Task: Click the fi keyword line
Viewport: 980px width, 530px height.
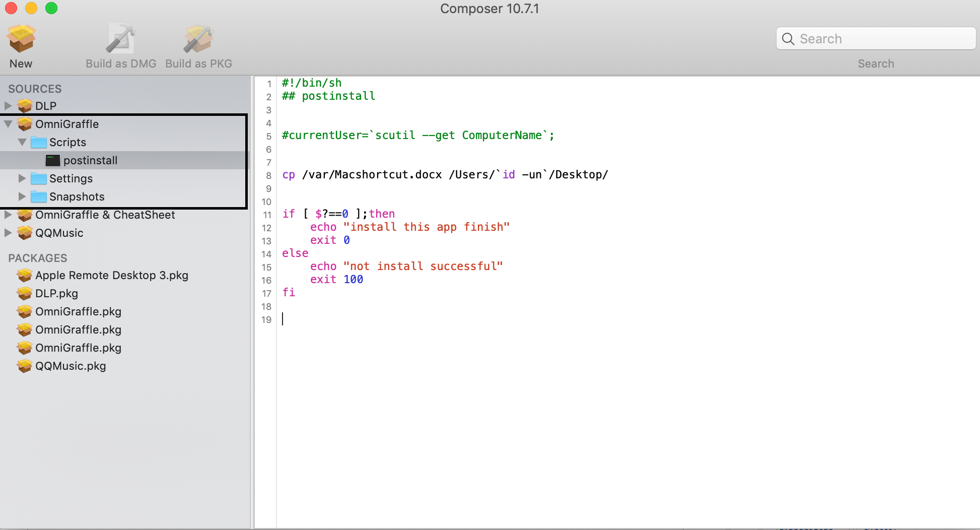Action: click(289, 293)
